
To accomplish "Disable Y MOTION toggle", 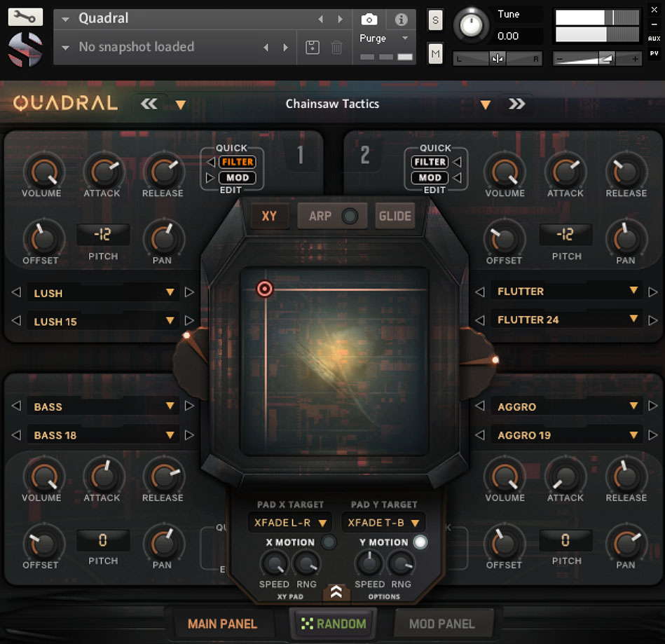I will pos(420,542).
